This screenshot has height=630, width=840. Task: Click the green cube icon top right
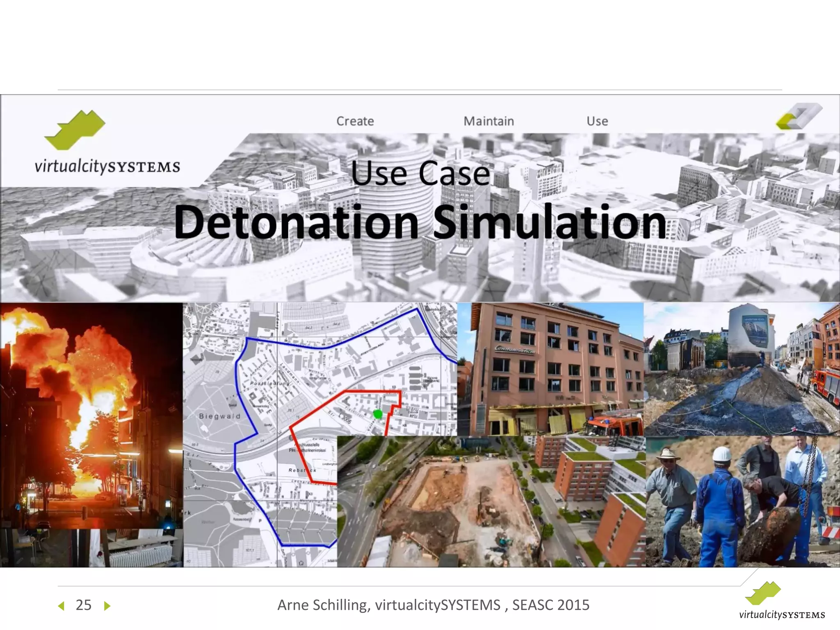click(x=798, y=116)
